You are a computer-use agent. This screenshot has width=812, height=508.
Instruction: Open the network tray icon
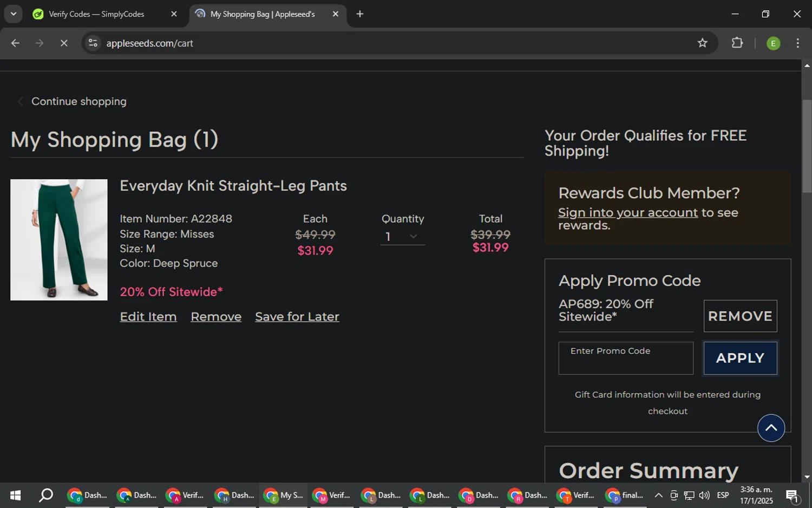[689, 495]
